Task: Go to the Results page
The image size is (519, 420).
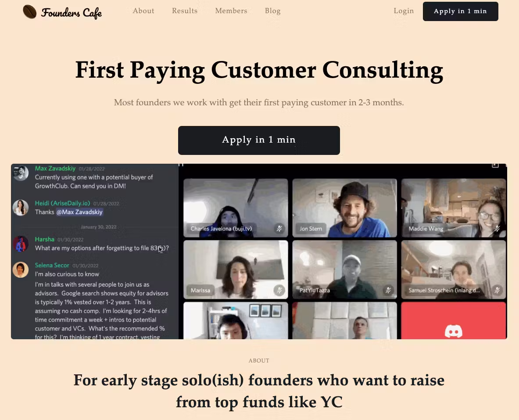Action: 185,11
